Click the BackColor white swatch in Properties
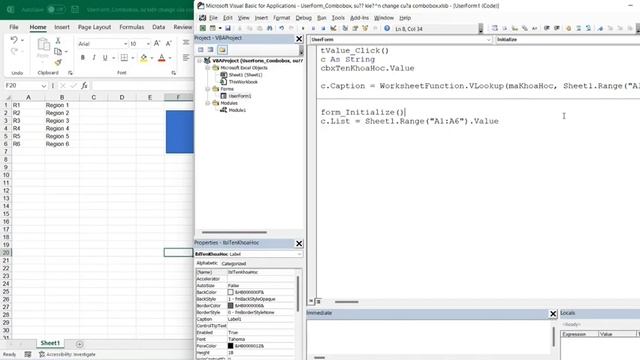 coord(230,292)
